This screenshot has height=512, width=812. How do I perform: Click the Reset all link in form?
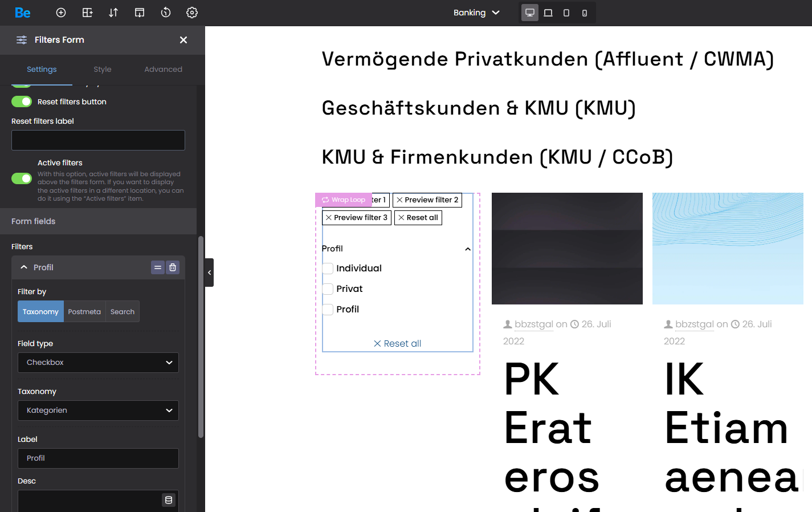pyautogui.click(x=398, y=343)
